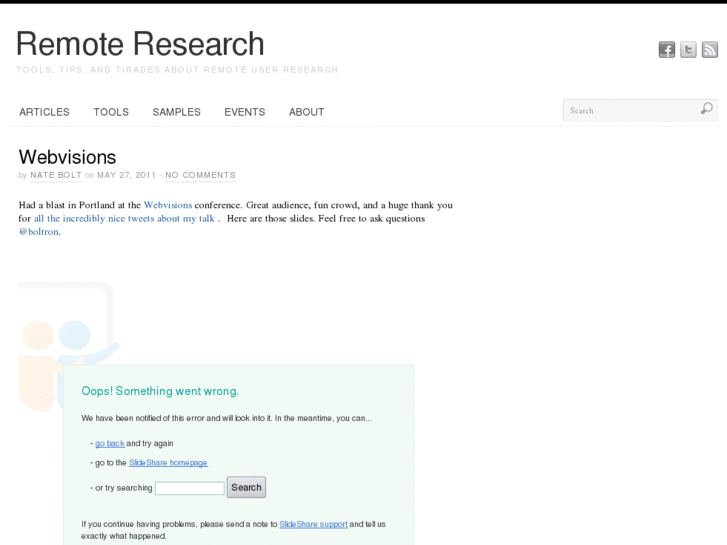Image resolution: width=727 pixels, height=545 pixels.
Task: Click the site tagline about remote user research
Action: tap(177, 70)
